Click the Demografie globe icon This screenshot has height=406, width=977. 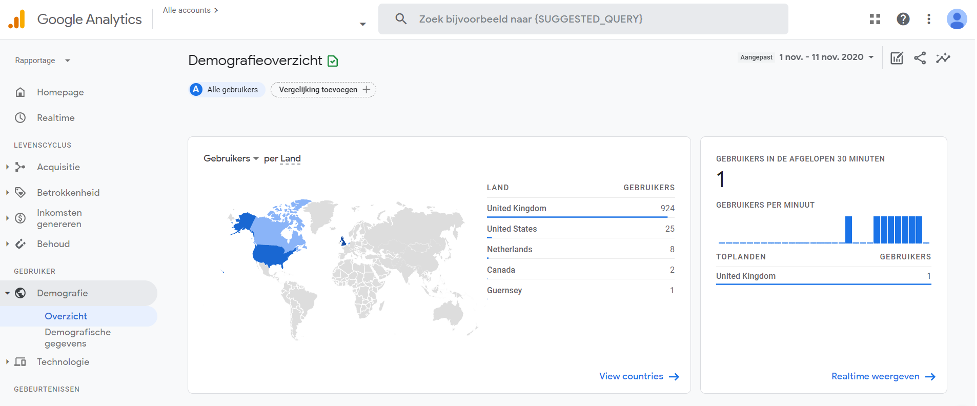point(21,293)
